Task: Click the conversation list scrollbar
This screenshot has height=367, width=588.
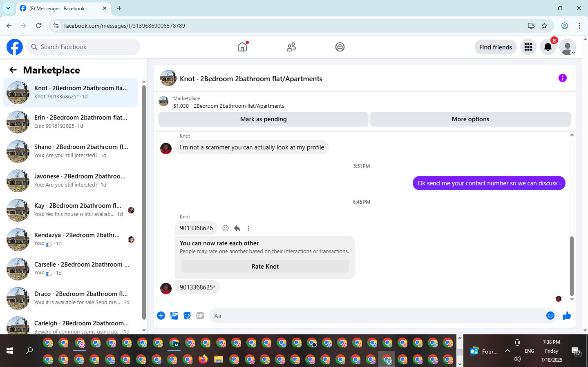Action: tap(144, 202)
